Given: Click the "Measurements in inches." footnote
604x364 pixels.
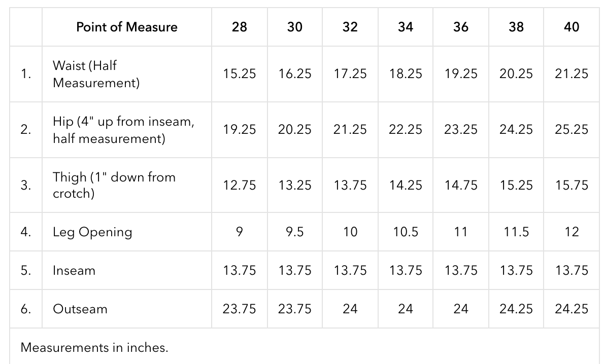Looking at the screenshot, I should tap(94, 347).
